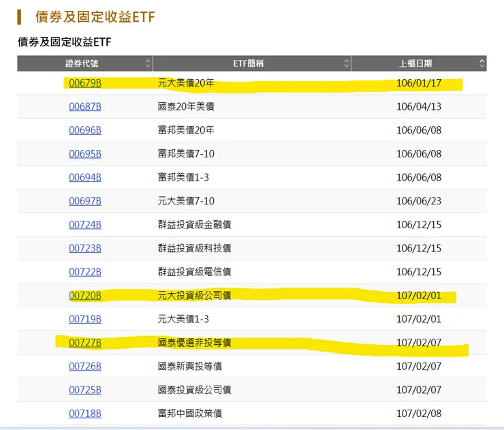Select the 群益投資級電信債 ETF name
Screen dimensions: 504x430
click(x=195, y=272)
